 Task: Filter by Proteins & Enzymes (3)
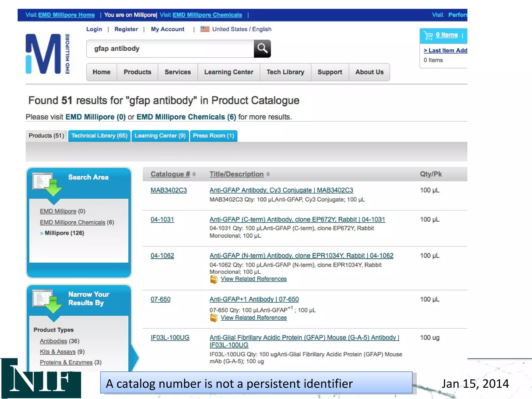[66, 362]
